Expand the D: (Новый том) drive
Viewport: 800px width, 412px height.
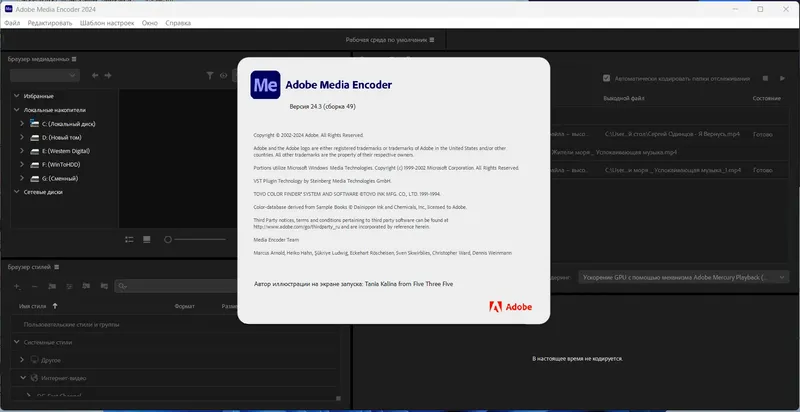point(22,137)
